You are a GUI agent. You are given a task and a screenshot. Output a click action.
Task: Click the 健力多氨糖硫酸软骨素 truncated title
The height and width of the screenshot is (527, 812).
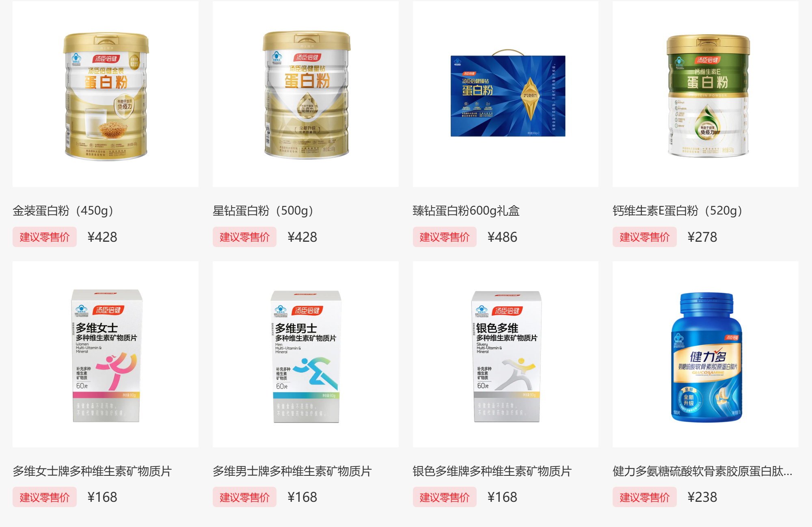point(702,471)
